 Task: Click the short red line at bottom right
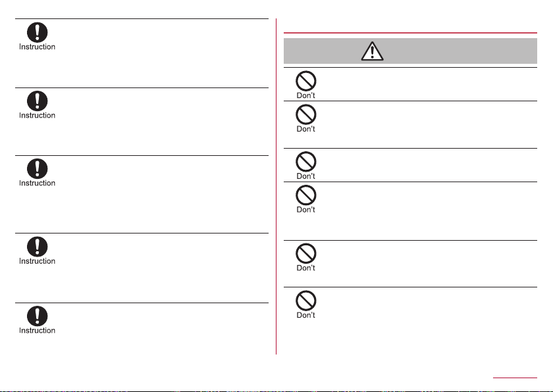(x=515, y=378)
